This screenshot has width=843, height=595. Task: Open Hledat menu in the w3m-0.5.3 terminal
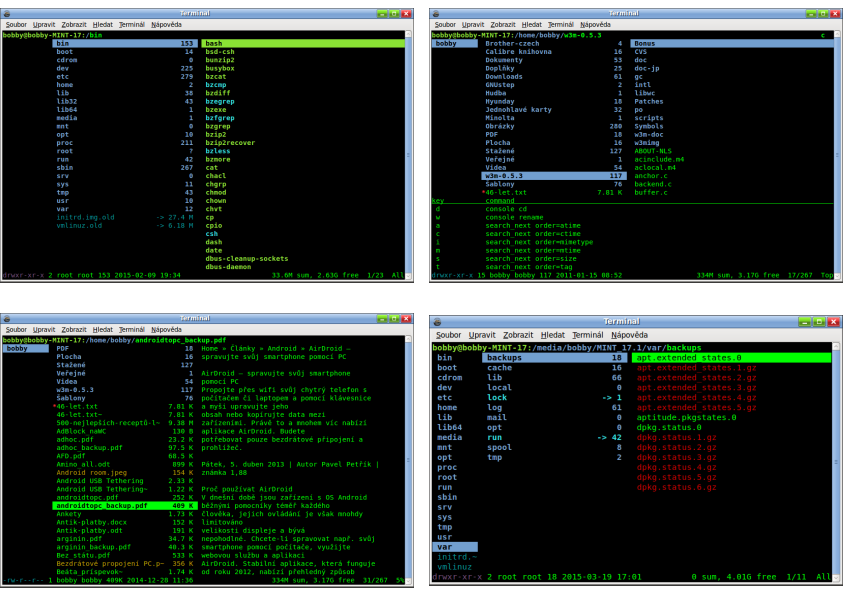click(532, 25)
